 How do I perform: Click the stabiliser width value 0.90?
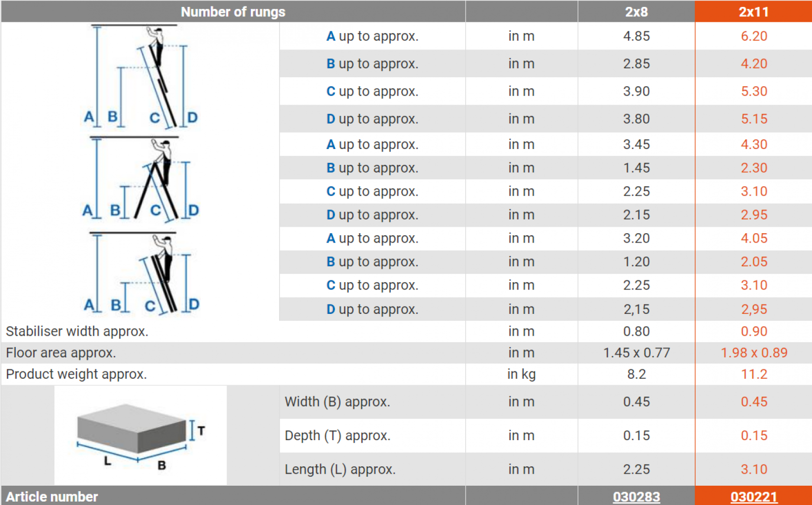754,331
